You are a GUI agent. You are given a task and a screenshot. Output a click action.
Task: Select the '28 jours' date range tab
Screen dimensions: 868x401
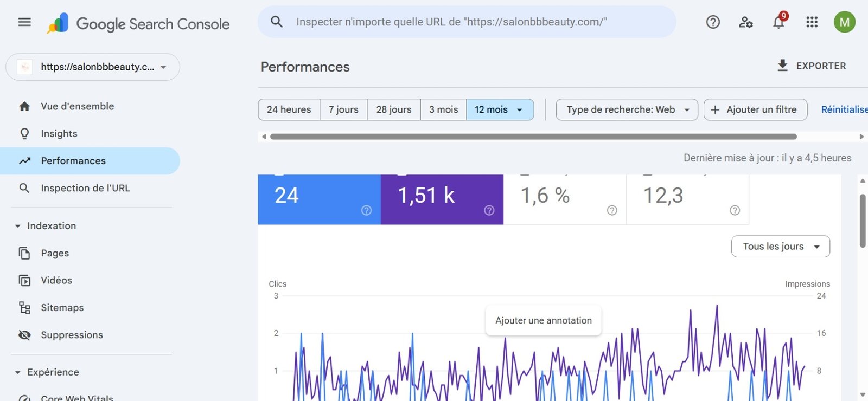click(394, 109)
